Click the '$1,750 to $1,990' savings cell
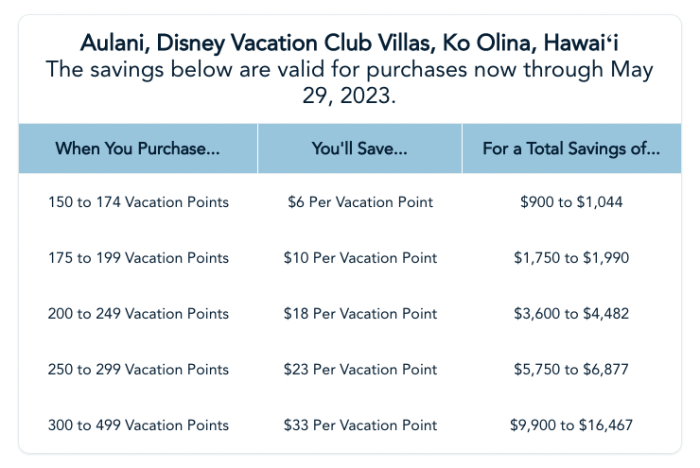700x468 pixels. 571,258
